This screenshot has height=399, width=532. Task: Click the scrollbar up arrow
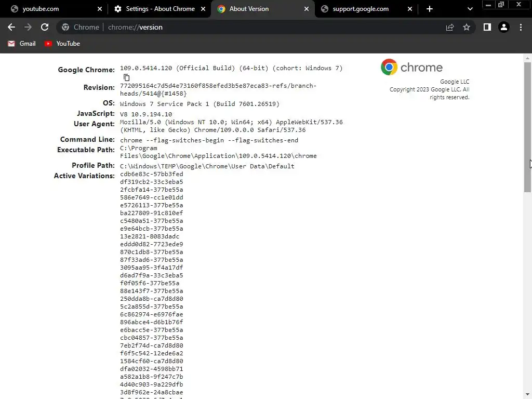click(x=527, y=58)
